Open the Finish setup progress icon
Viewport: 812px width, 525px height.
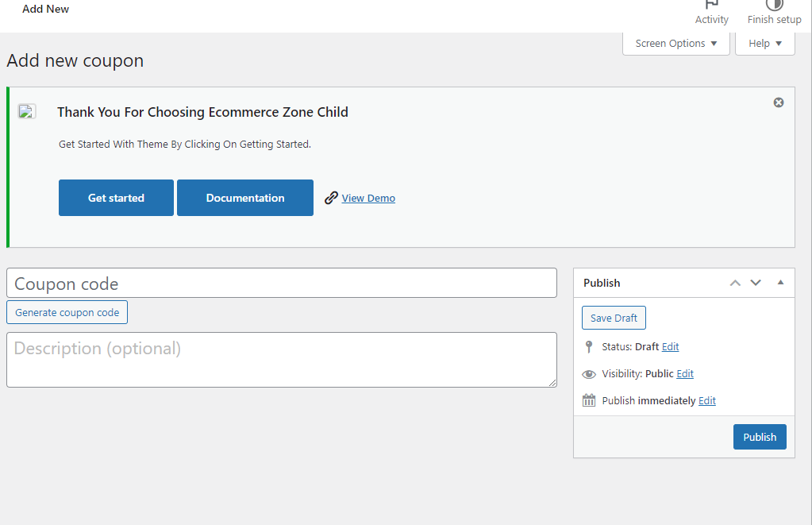point(774,6)
